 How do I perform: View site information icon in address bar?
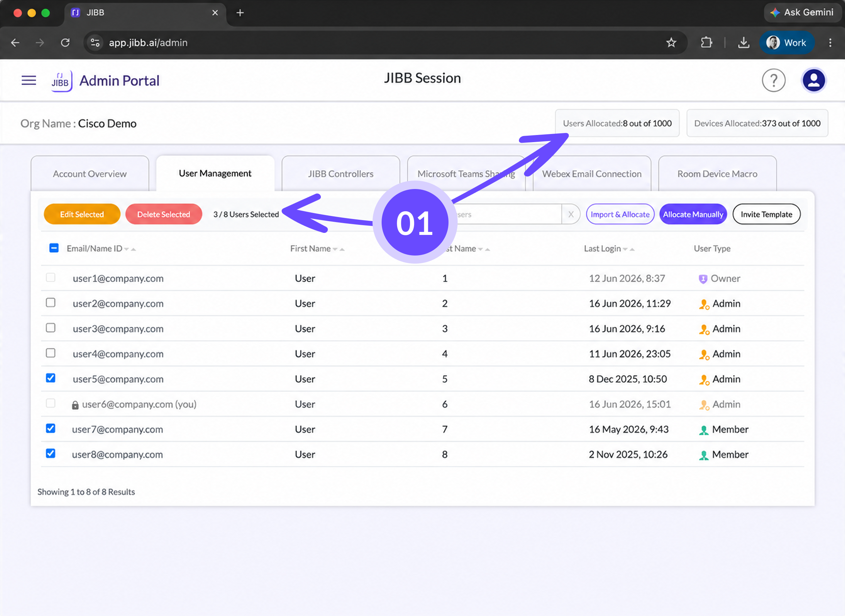coord(95,43)
